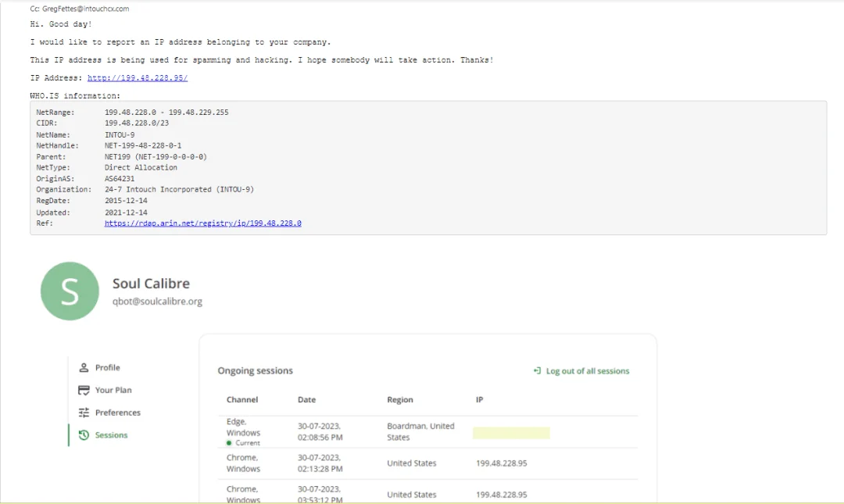The image size is (844, 504).
Task: Click the Region column header
Action: tap(400, 399)
